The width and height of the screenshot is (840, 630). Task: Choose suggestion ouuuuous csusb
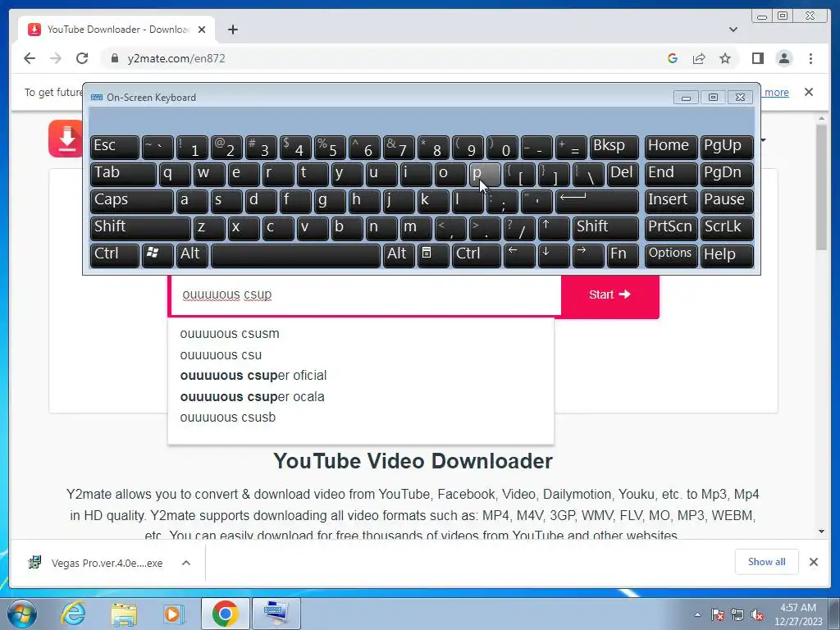[x=228, y=418]
